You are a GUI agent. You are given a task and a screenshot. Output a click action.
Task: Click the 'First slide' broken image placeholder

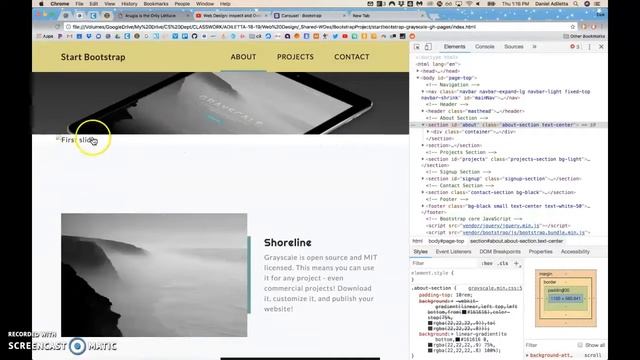(76, 140)
